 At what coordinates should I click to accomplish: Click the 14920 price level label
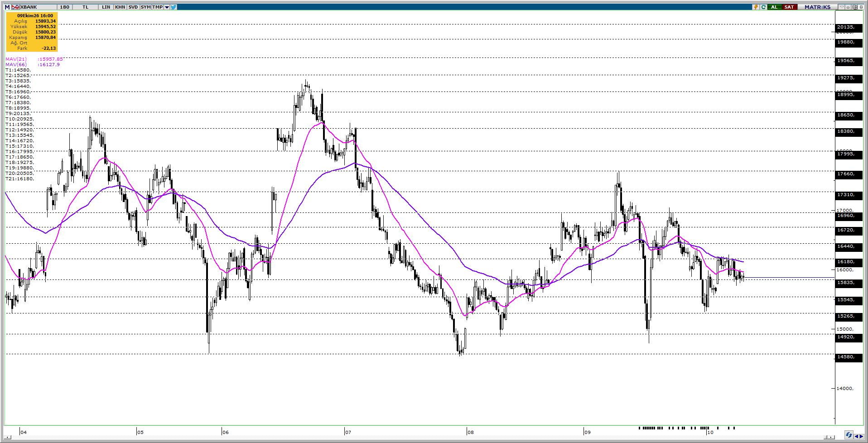(x=849, y=337)
